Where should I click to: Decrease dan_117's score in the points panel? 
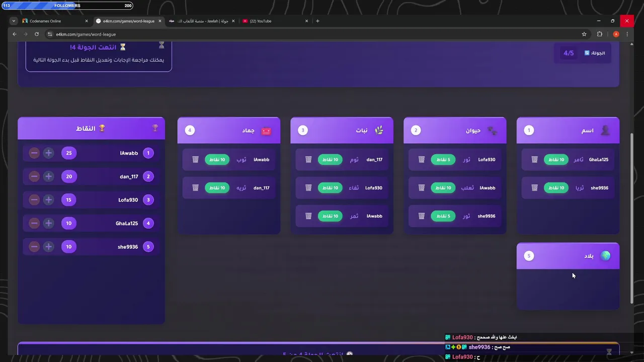click(x=34, y=176)
